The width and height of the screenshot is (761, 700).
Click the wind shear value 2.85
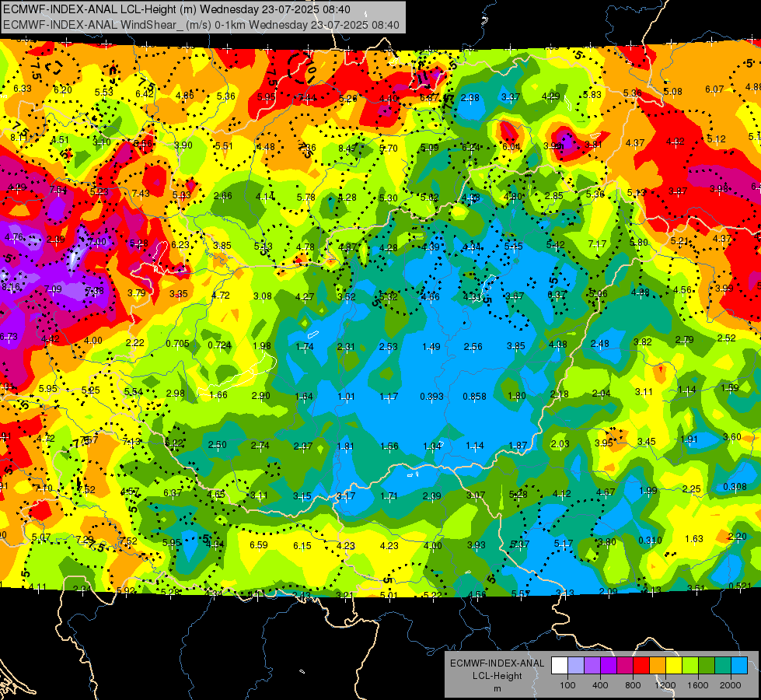click(553, 195)
